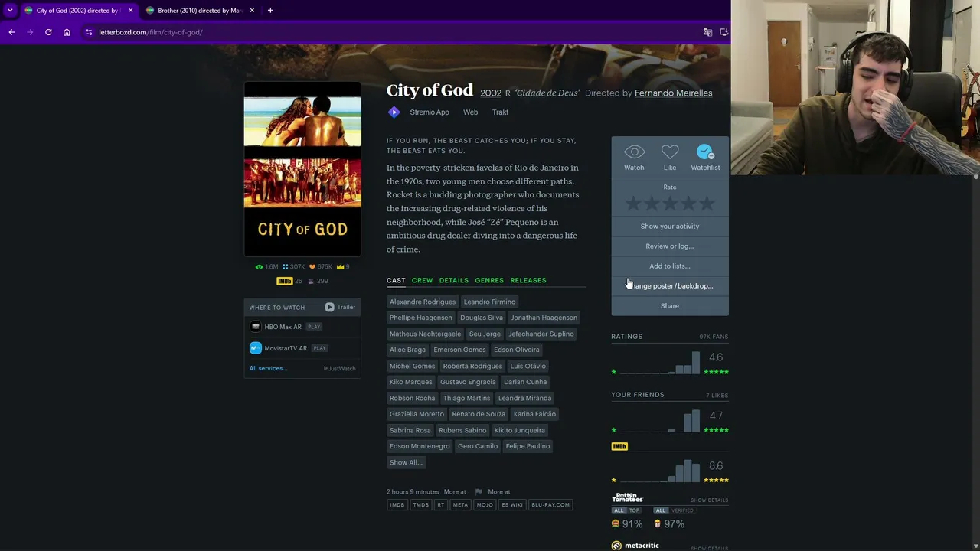Click the HBO Max AR service icon

[256, 327]
